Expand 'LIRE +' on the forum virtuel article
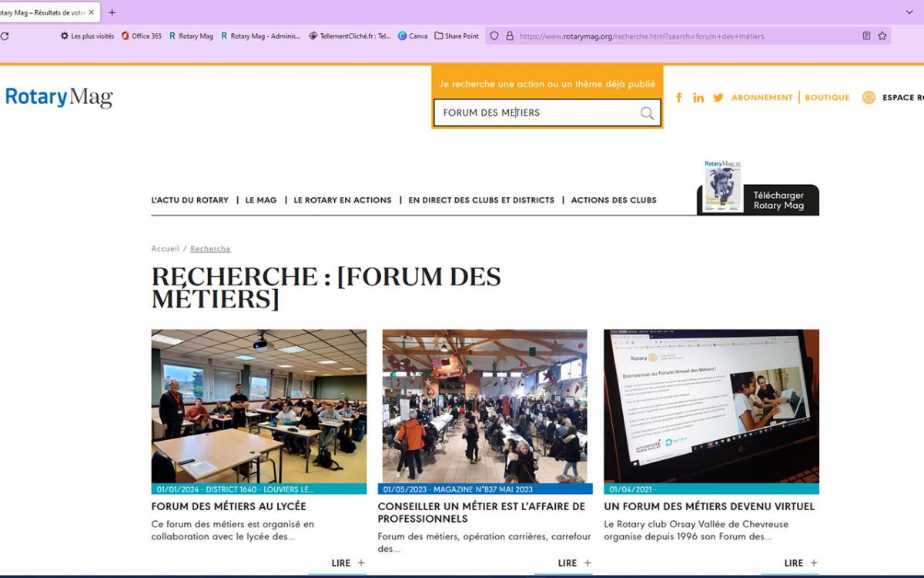 [799, 563]
